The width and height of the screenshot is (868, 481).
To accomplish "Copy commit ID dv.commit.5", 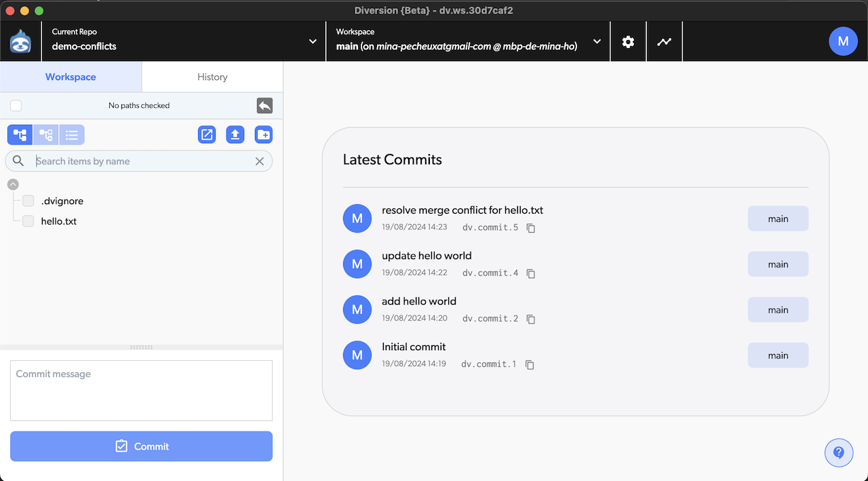I will (x=531, y=228).
